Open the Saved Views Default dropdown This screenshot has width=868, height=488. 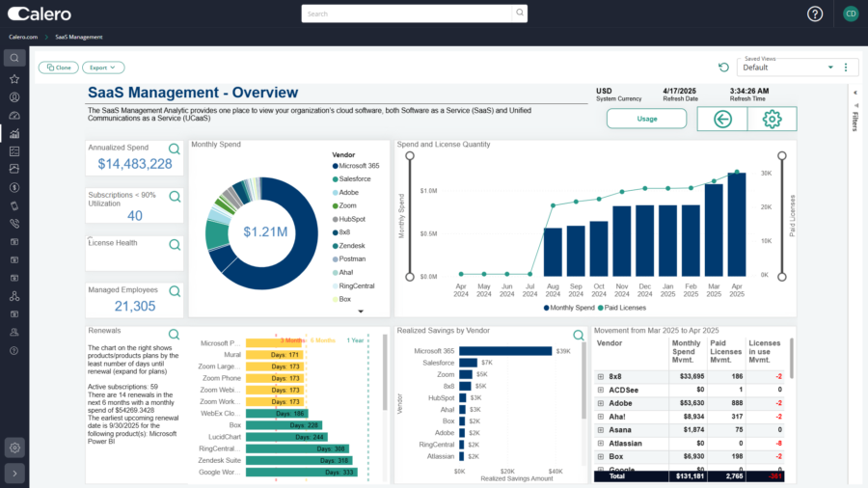(788, 67)
